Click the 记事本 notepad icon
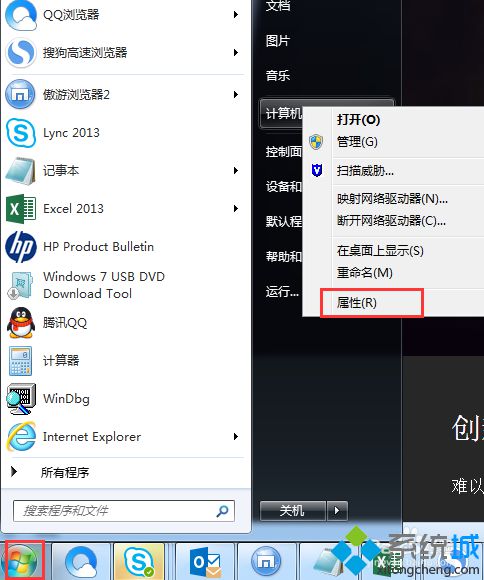484x580 pixels. click(21, 171)
